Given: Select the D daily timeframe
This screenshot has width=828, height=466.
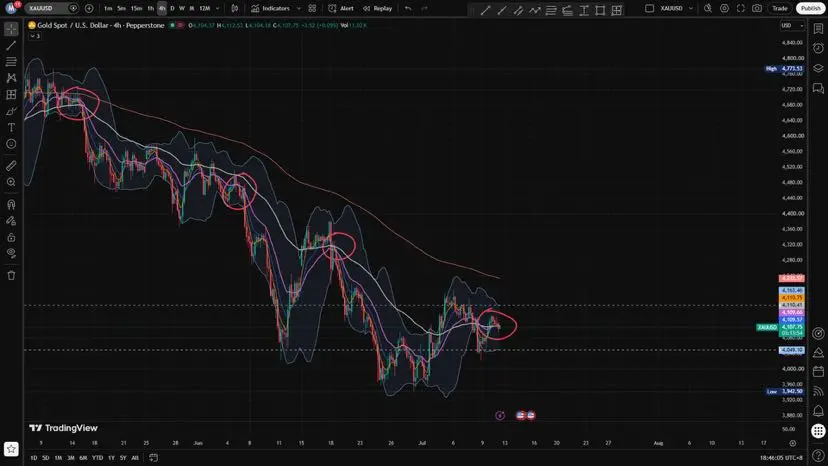Looking at the screenshot, I should pos(172,8).
